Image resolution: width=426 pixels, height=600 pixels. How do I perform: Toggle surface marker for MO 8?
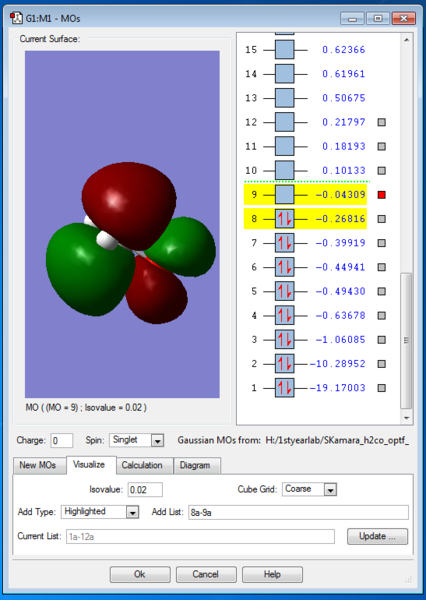tap(382, 219)
